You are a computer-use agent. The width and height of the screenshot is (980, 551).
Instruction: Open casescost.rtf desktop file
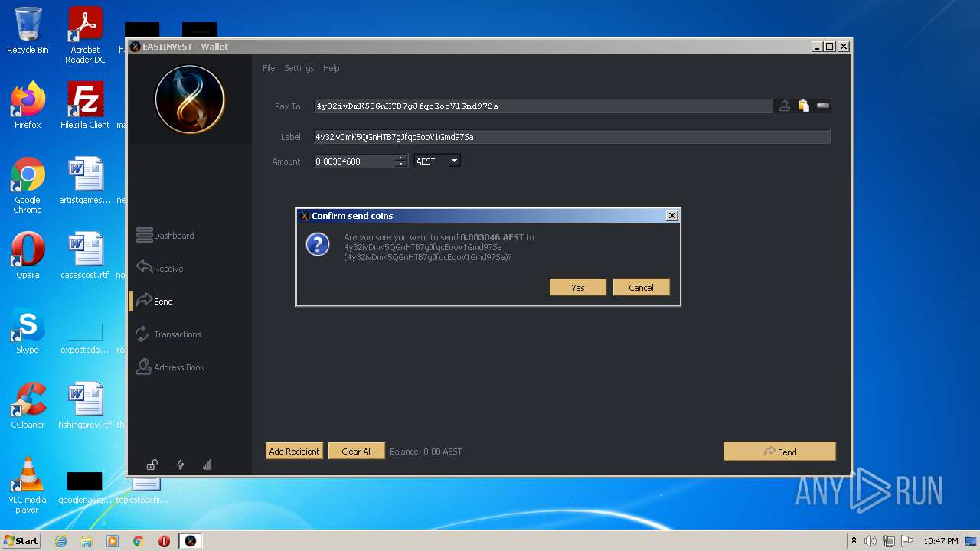point(85,255)
